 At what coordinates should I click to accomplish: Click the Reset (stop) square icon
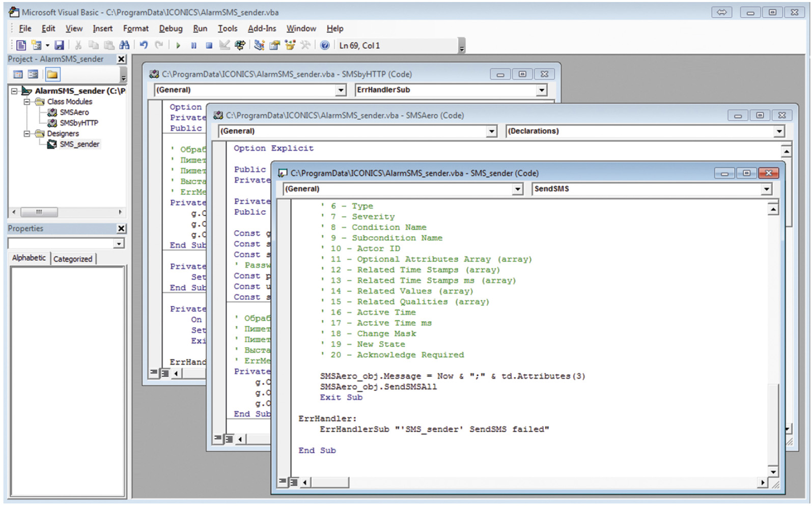click(209, 45)
